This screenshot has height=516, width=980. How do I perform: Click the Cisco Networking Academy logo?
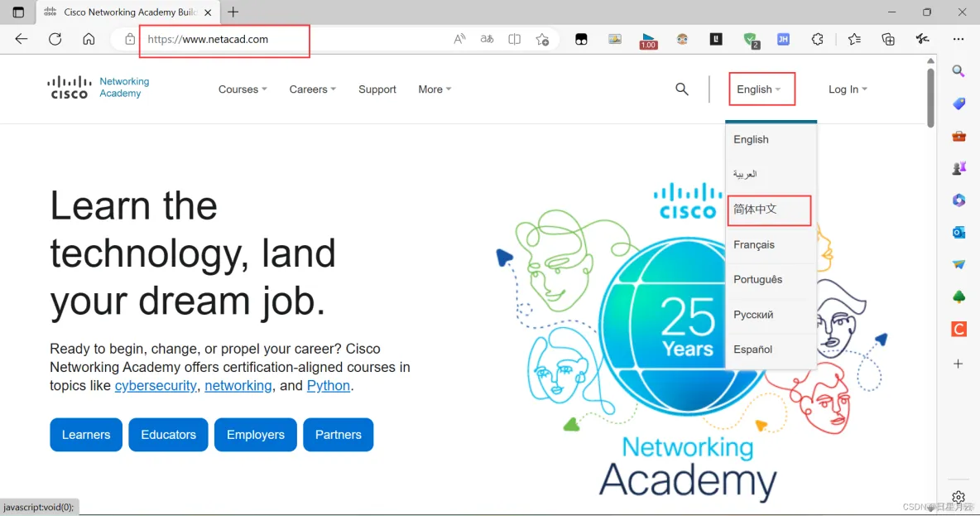98,88
